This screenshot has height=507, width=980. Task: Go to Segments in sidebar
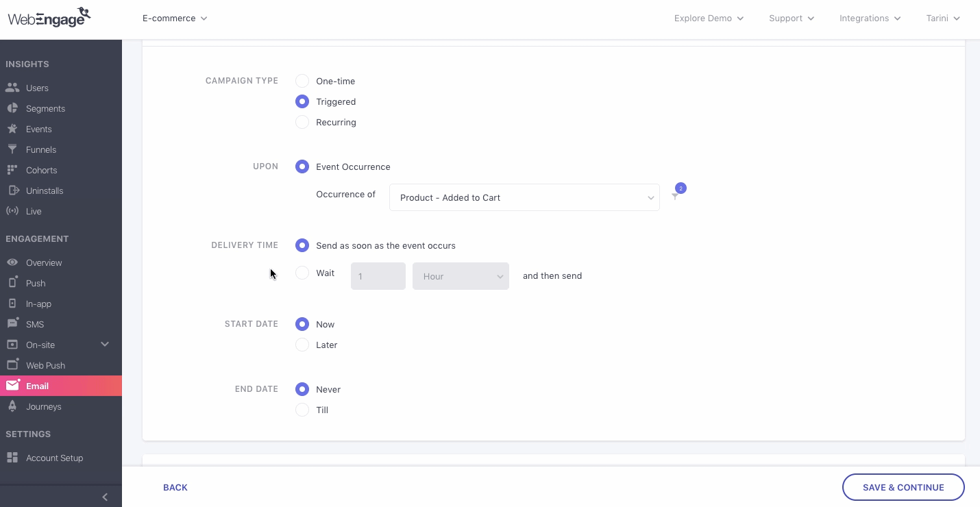45,108
